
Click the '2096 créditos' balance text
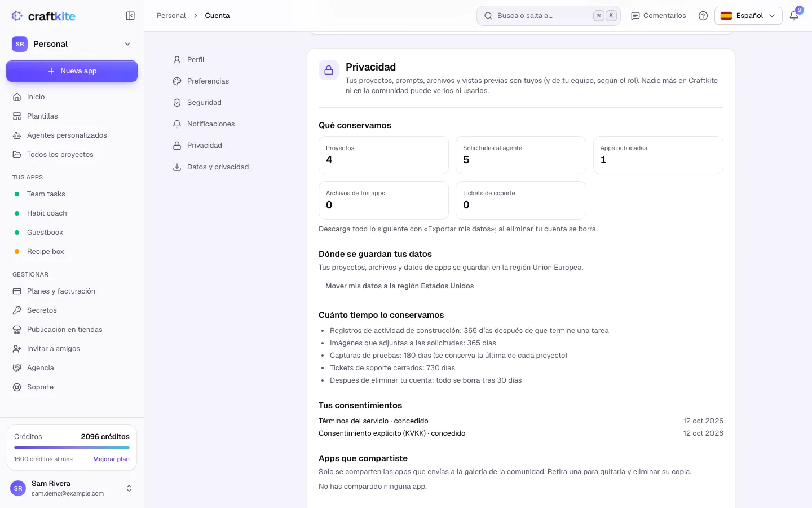pyautogui.click(x=105, y=437)
